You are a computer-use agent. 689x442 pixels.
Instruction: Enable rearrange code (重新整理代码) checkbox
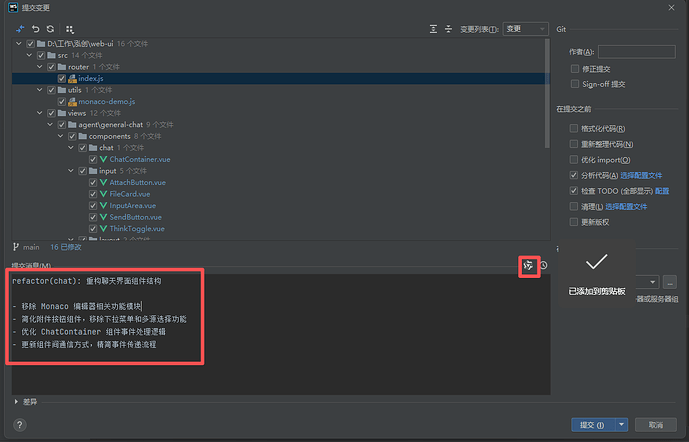click(x=573, y=144)
